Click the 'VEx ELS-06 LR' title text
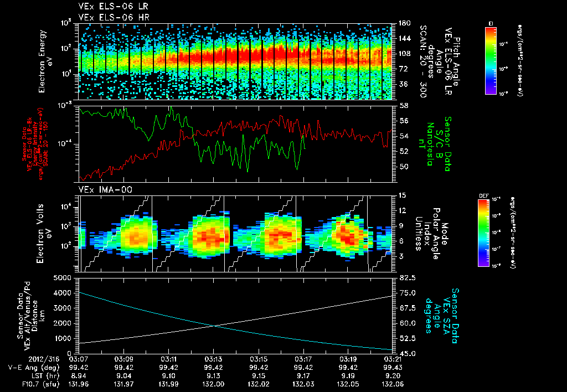The height and width of the screenshot is (392, 567). (x=113, y=6)
